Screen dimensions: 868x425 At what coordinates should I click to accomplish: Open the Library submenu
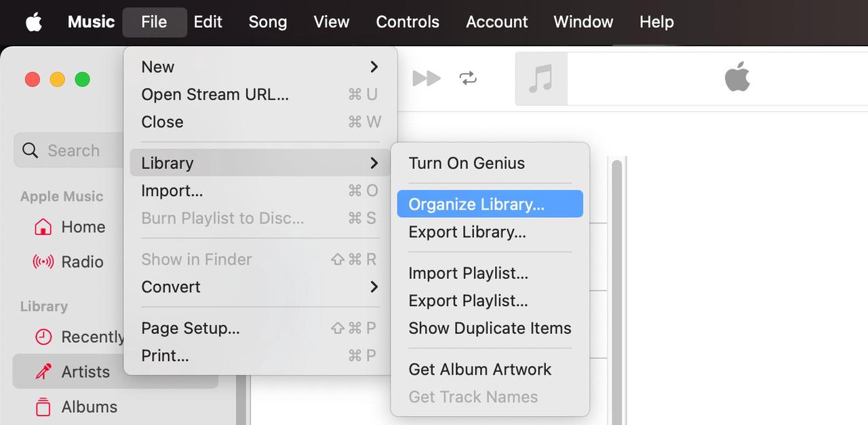167,163
